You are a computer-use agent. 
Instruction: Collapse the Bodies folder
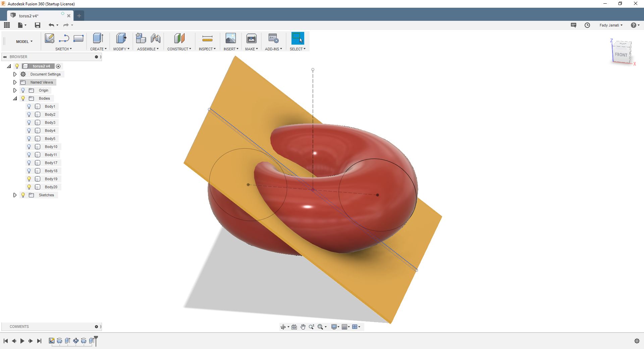15,98
